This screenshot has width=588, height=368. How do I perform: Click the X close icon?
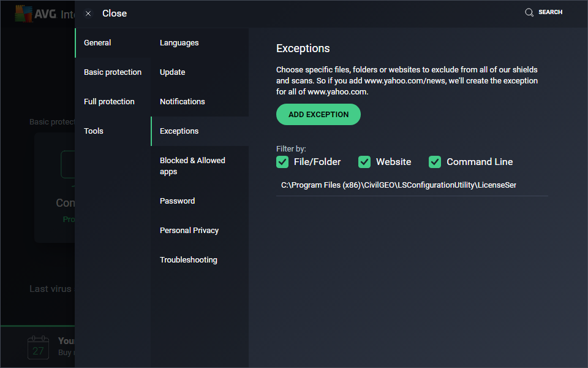[88, 13]
